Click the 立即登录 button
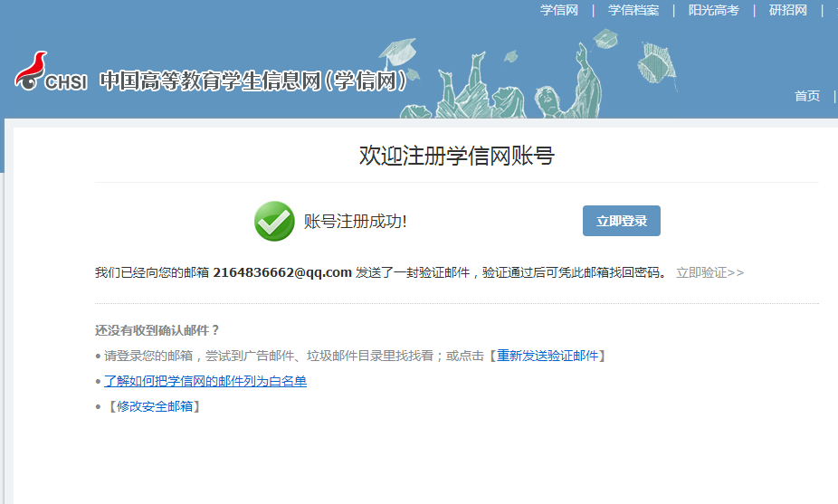 tap(622, 221)
